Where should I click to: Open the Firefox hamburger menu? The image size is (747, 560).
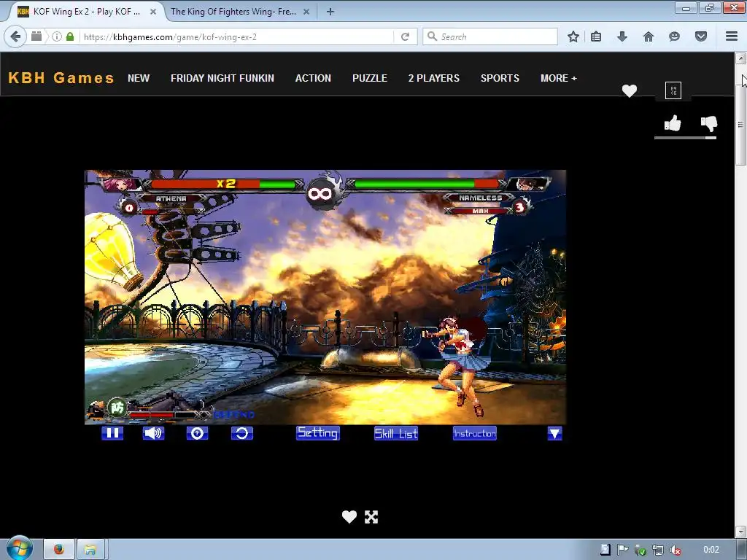click(732, 36)
